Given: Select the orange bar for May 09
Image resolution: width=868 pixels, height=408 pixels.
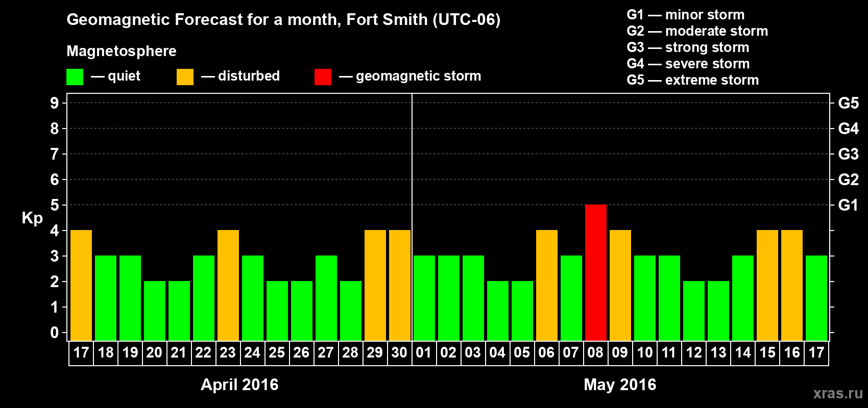Looking at the screenshot, I should (x=620, y=285).
